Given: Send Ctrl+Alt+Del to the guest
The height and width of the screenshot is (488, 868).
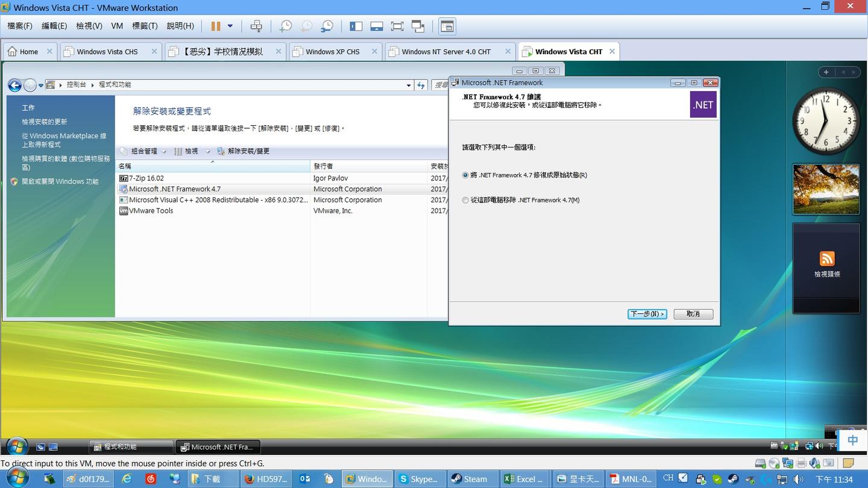Looking at the screenshot, I should pyautogui.click(x=257, y=26).
